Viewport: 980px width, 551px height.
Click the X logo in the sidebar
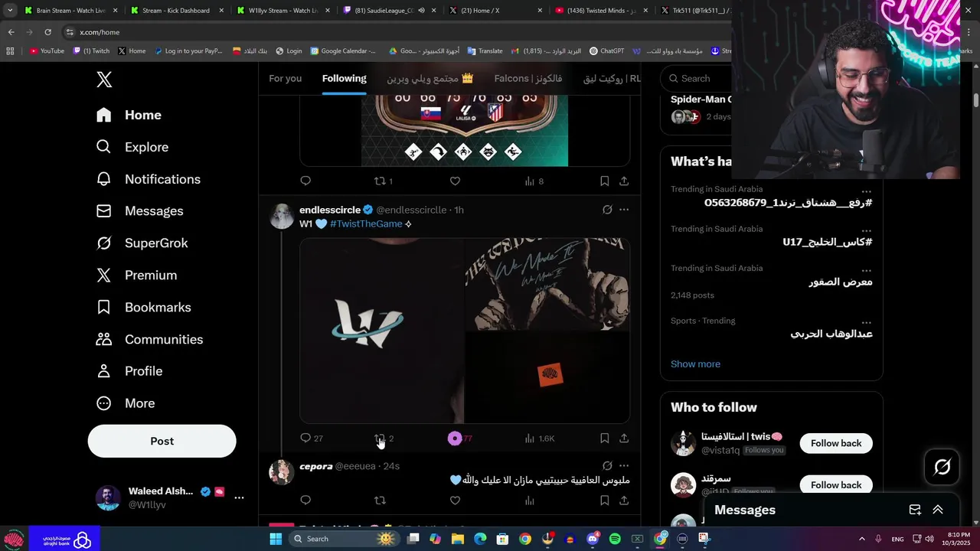coord(104,79)
